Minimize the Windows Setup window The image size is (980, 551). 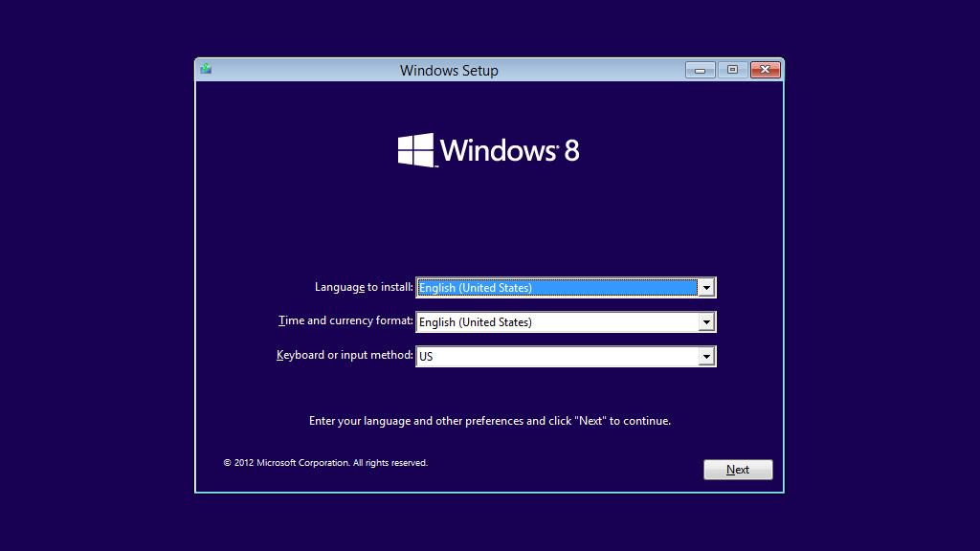(700, 70)
